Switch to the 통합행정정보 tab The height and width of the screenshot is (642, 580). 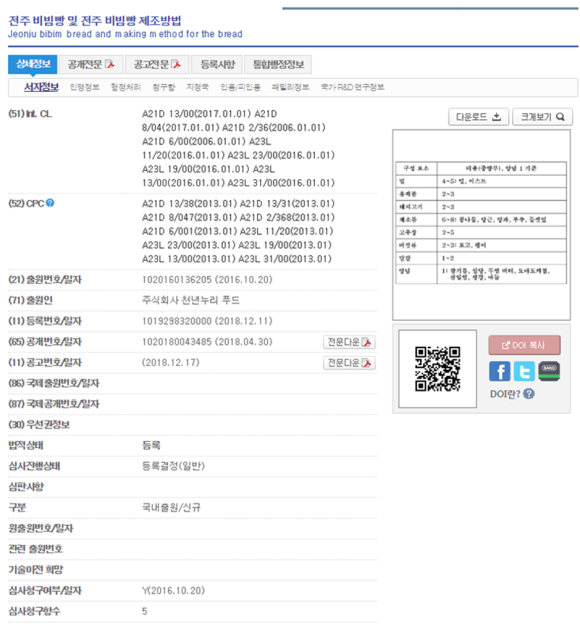pos(278,64)
